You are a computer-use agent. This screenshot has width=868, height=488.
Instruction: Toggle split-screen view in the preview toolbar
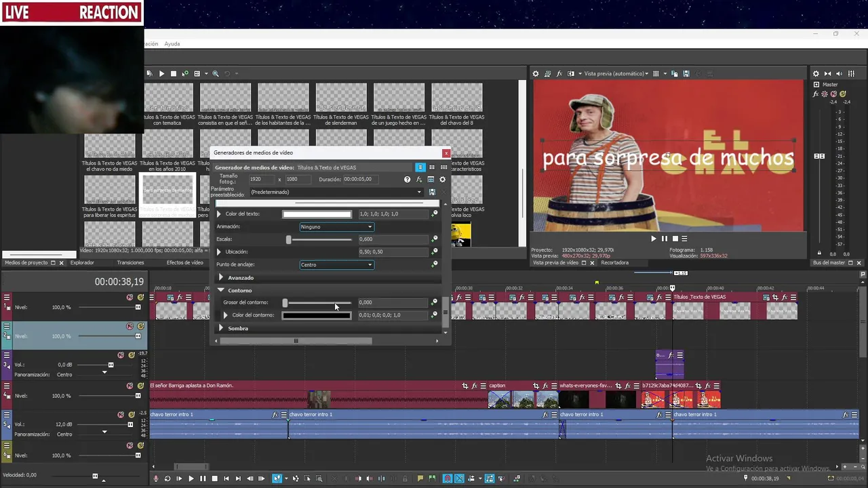572,73
